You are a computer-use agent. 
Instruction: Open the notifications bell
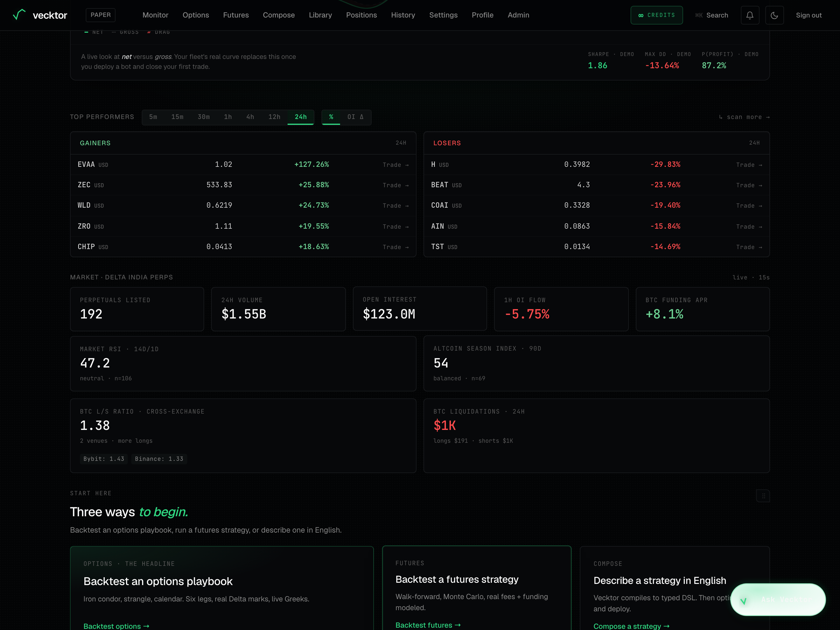[x=750, y=15]
